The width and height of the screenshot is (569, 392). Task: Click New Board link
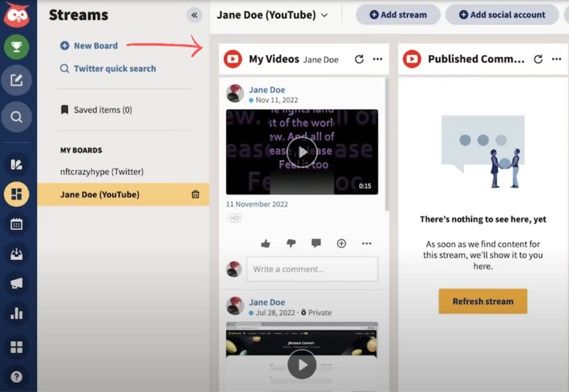pyautogui.click(x=89, y=46)
